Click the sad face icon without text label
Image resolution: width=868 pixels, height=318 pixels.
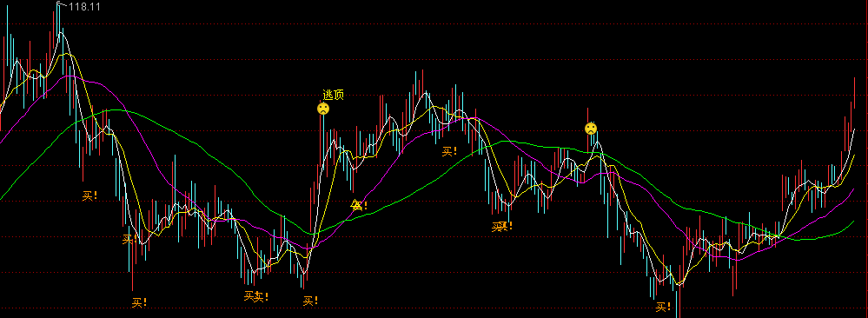pyautogui.click(x=591, y=129)
